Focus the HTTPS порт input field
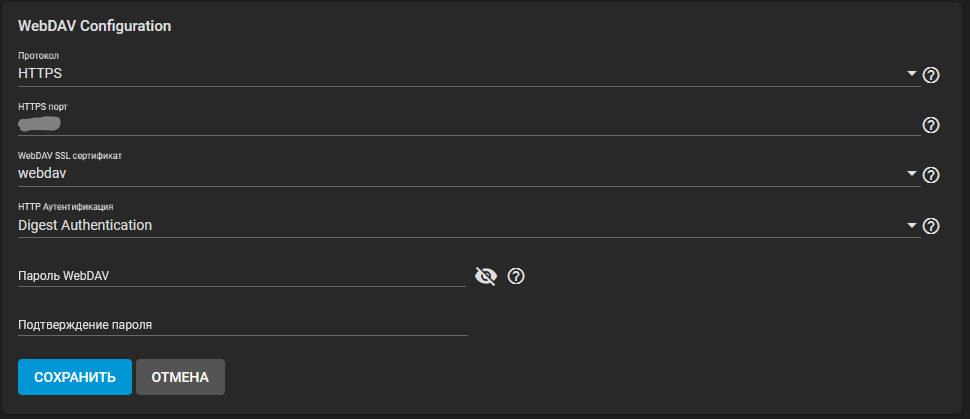This screenshot has height=419, width=970. [x=469, y=124]
